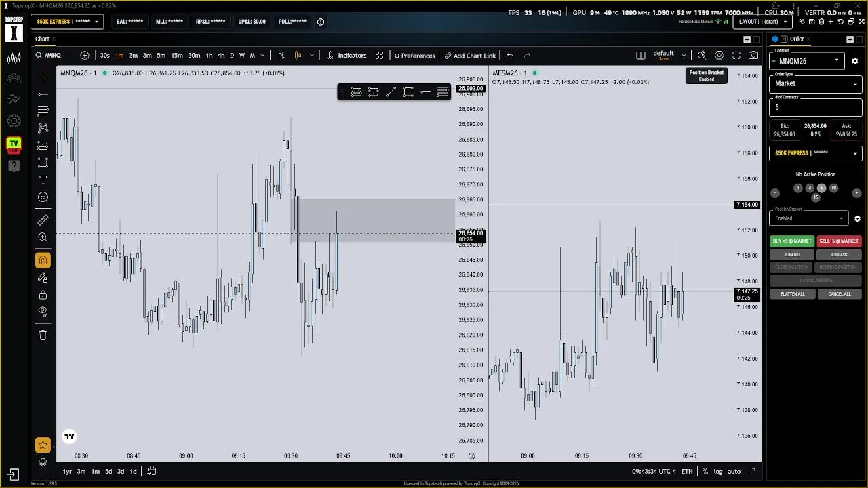Click the add/compare symbol plus icon
868x488 pixels.
click(x=85, y=56)
